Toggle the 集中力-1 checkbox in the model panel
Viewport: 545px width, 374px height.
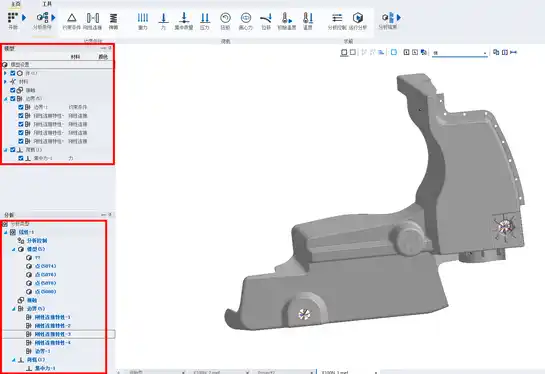pos(21,158)
